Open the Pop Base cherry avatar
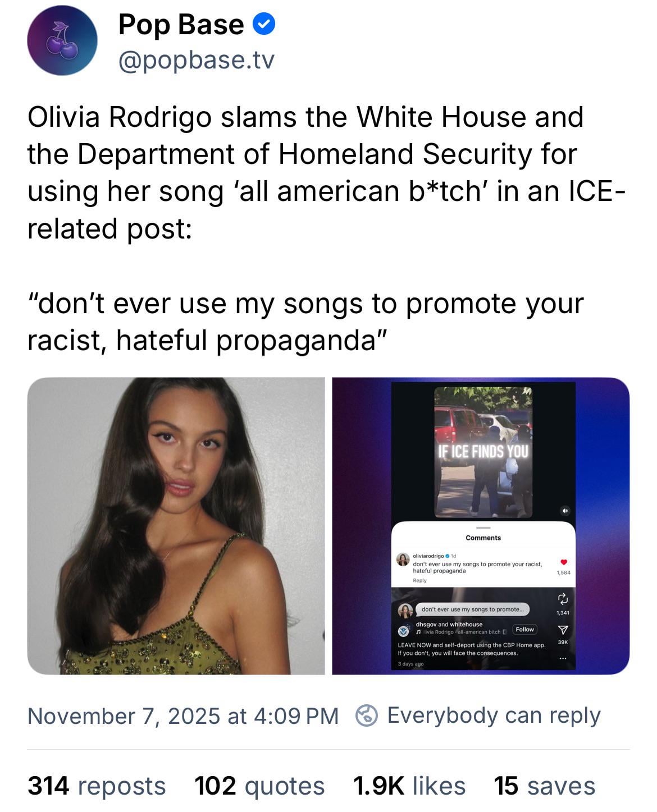This screenshot has height=812, width=657. (62, 40)
